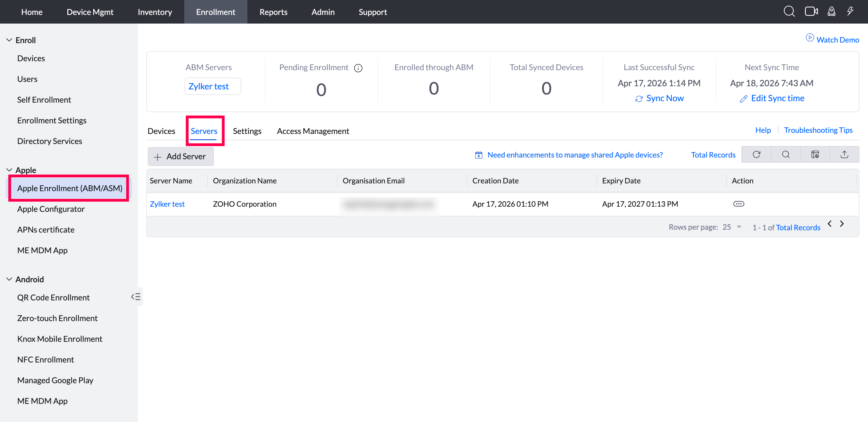Click the table search magnifier icon
This screenshot has height=422, width=868.
pyautogui.click(x=785, y=154)
